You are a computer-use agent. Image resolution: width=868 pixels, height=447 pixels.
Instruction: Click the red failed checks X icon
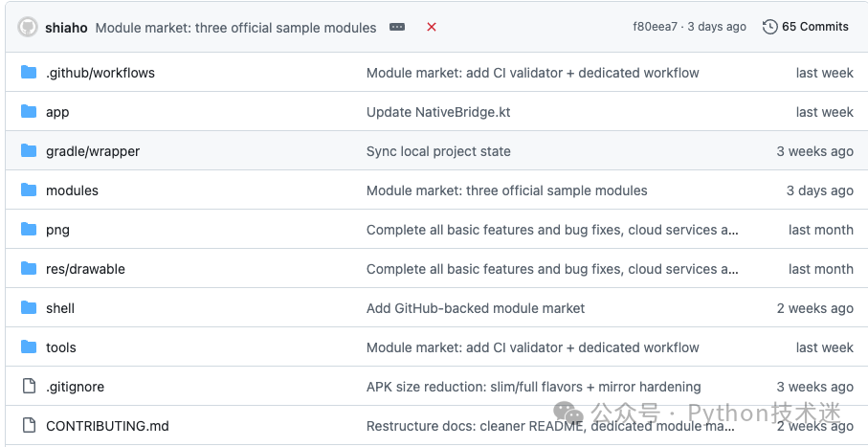click(432, 27)
